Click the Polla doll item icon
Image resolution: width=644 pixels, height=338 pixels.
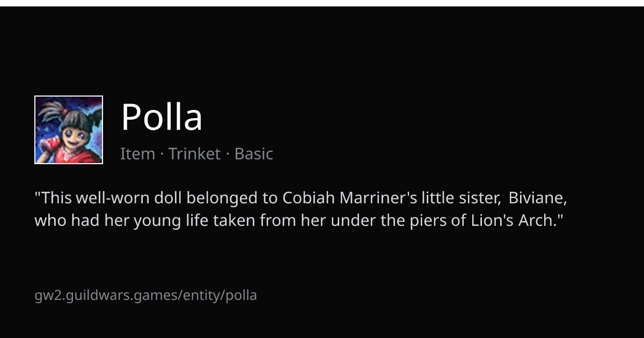69,130
